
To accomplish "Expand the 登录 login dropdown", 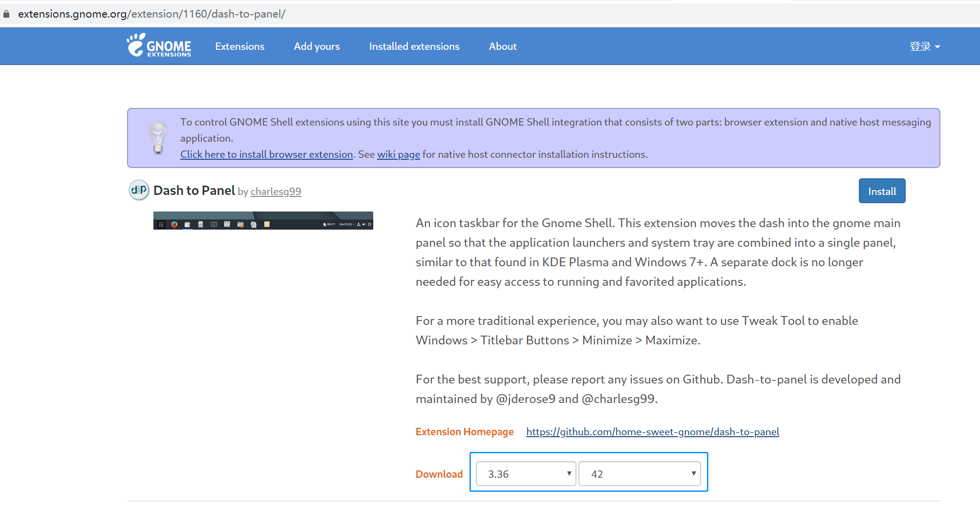I will pyautogui.click(x=925, y=46).
